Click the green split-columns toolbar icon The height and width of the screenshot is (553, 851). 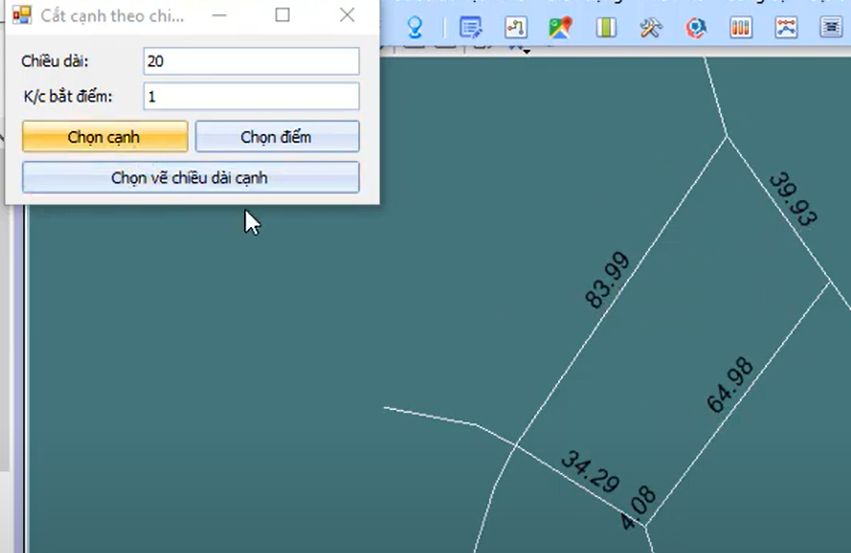click(606, 28)
